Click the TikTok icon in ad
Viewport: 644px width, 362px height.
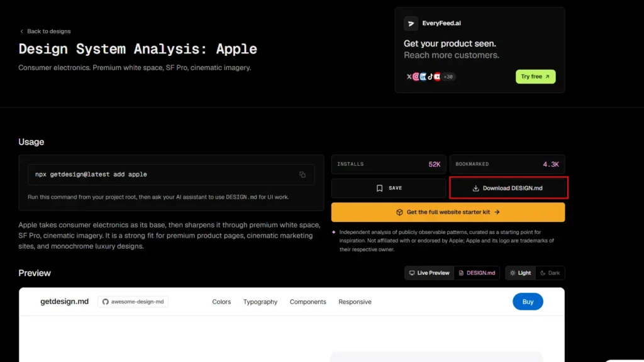point(430,77)
